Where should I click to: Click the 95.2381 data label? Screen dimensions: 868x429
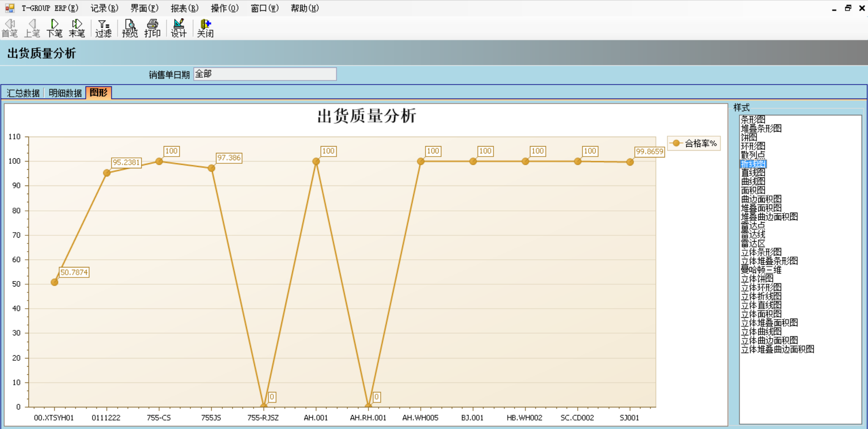pos(126,162)
